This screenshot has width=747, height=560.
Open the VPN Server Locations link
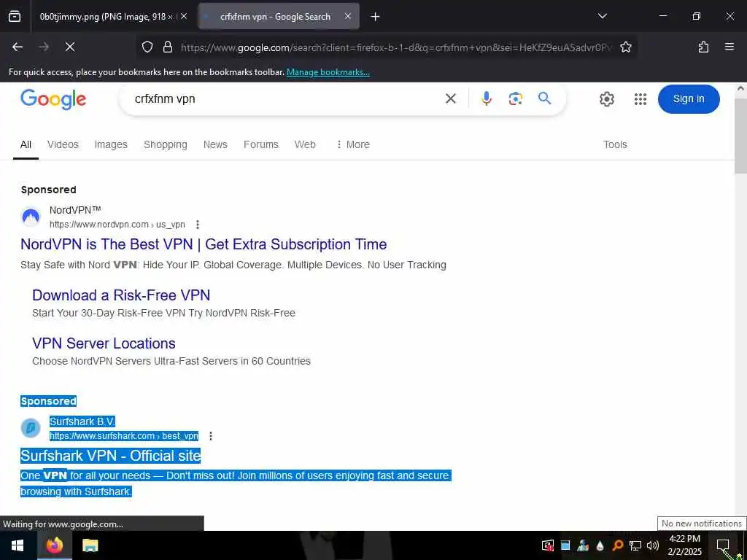pos(104,343)
